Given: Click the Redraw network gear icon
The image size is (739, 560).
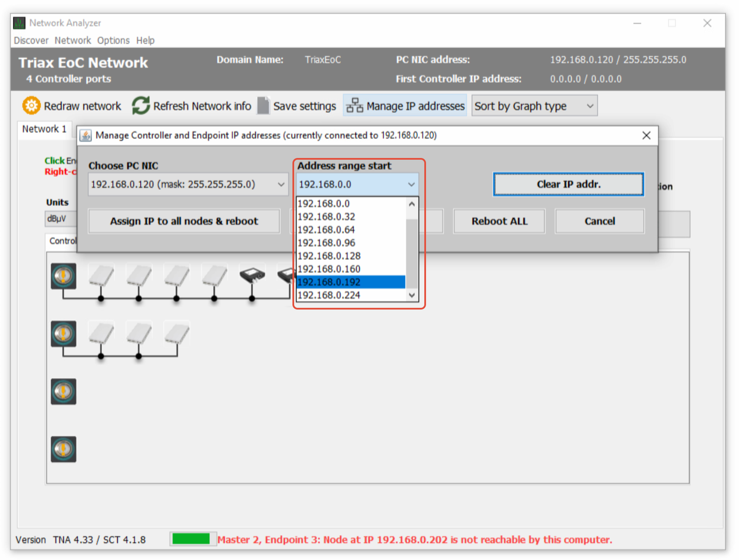Looking at the screenshot, I should pos(31,106).
